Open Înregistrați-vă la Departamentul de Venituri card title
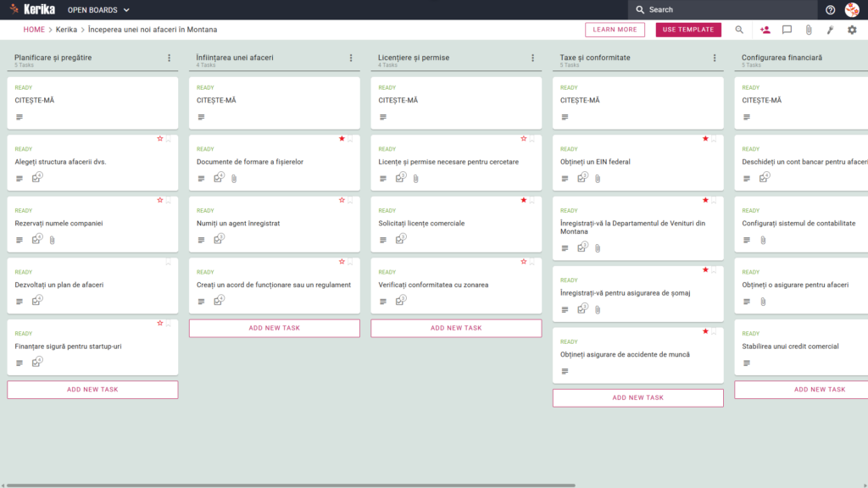Image resolution: width=868 pixels, height=488 pixels. 632,227
